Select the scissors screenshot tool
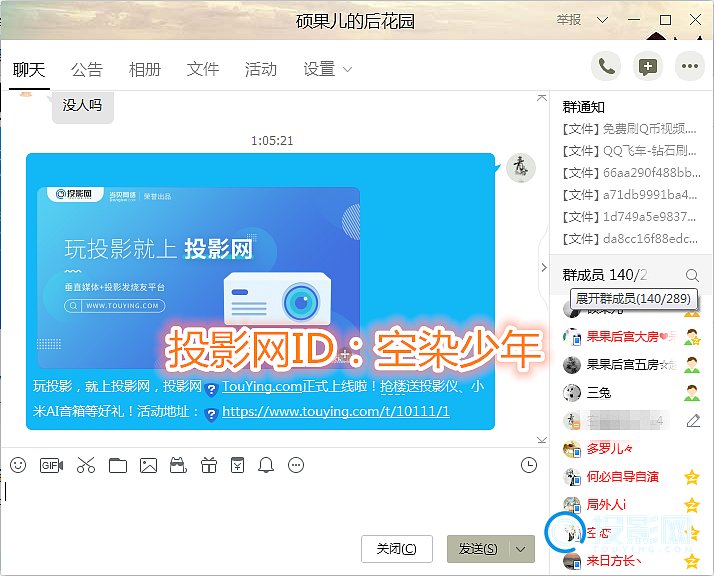 (x=86, y=465)
